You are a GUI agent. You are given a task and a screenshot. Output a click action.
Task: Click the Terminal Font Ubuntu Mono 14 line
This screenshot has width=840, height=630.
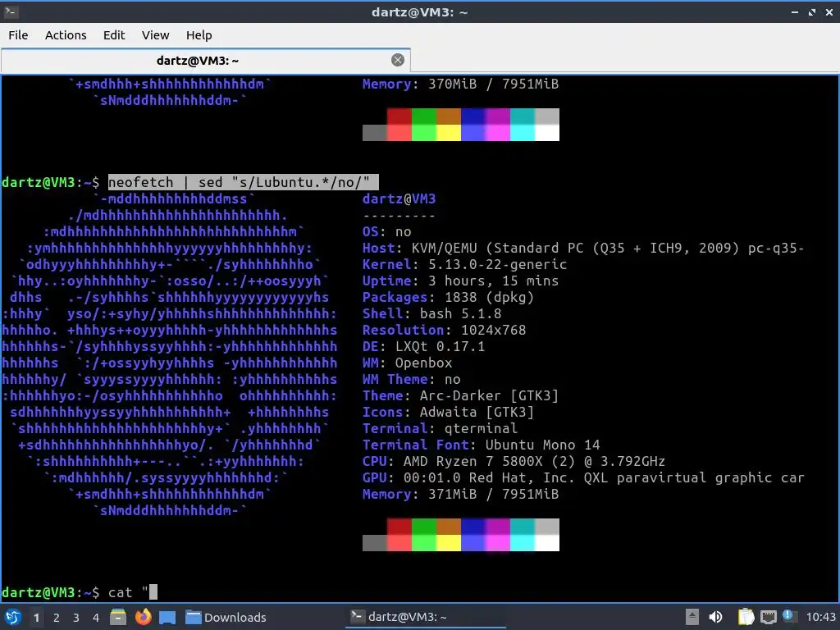(x=481, y=445)
